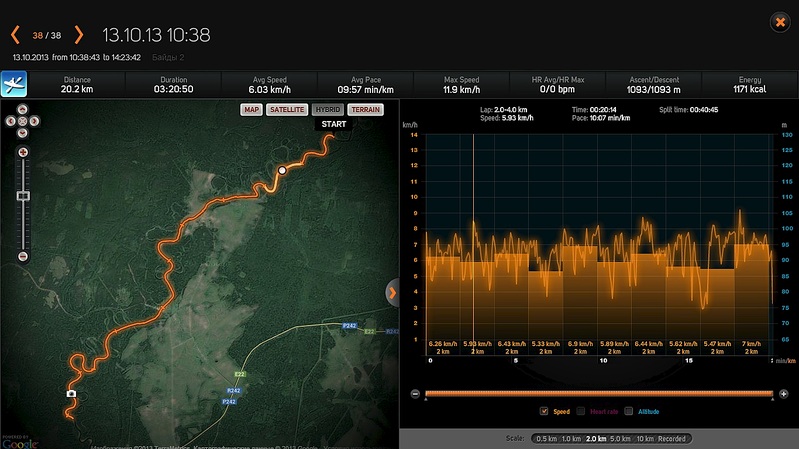The image size is (799, 449).
Task: Click the Ascent/Descent 1093/1093 m stat
Action: (654, 85)
